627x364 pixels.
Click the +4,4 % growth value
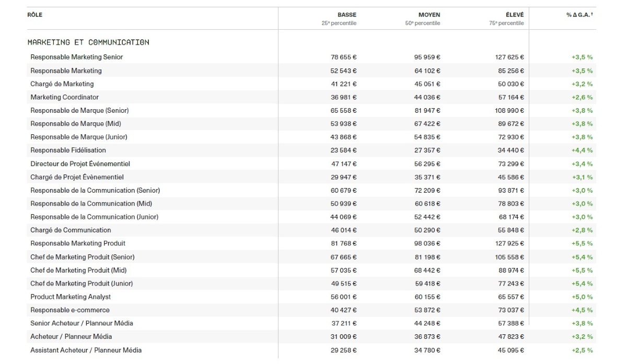coord(582,150)
